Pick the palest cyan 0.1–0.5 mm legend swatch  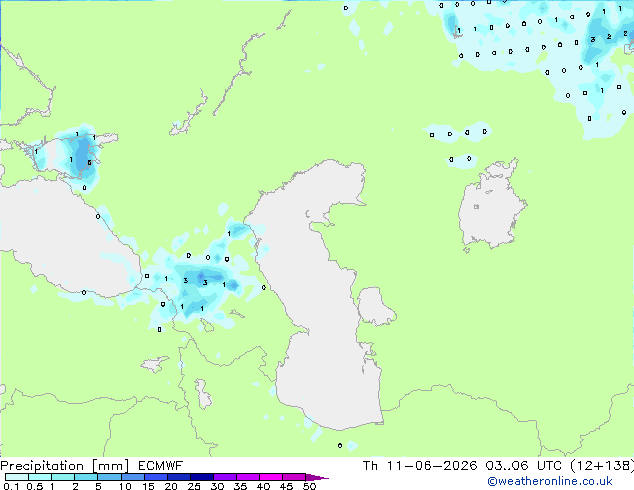(x=17, y=477)
